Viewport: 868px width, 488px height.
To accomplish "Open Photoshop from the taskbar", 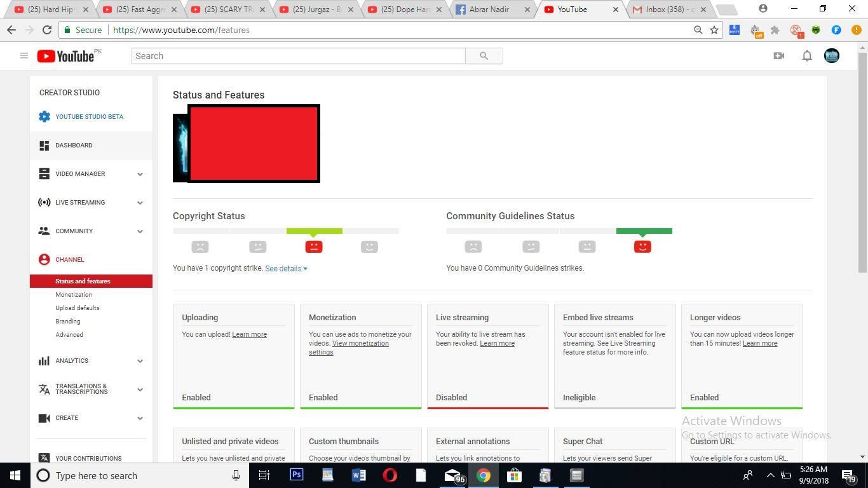I will [297, 475].
